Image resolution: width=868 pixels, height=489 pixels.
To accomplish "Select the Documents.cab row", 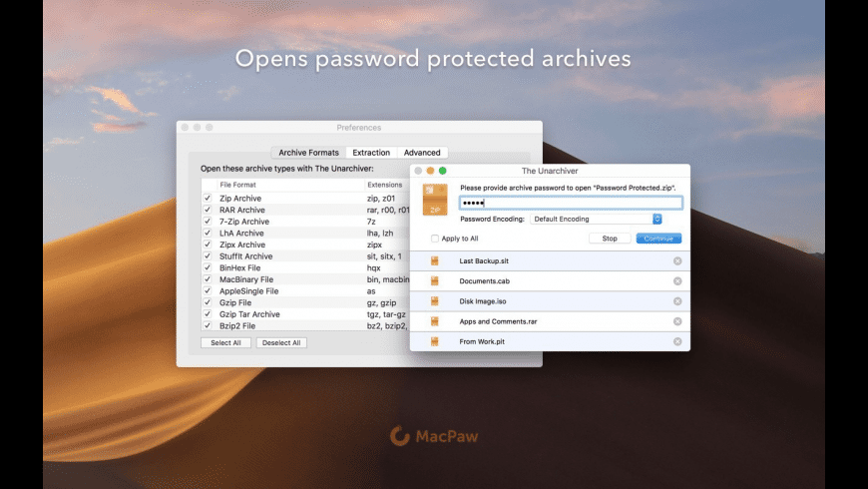I will tap(550, 280).
